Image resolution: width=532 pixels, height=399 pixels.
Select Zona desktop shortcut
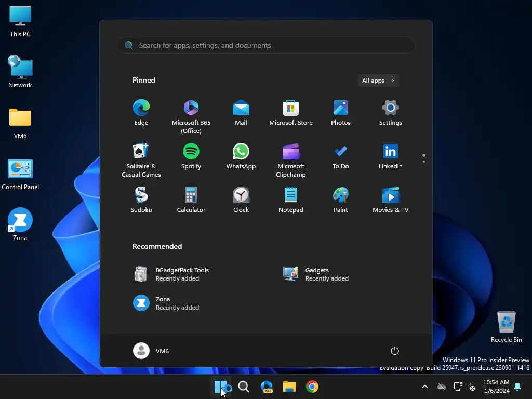pyautogui.click(x=20, y=224)
